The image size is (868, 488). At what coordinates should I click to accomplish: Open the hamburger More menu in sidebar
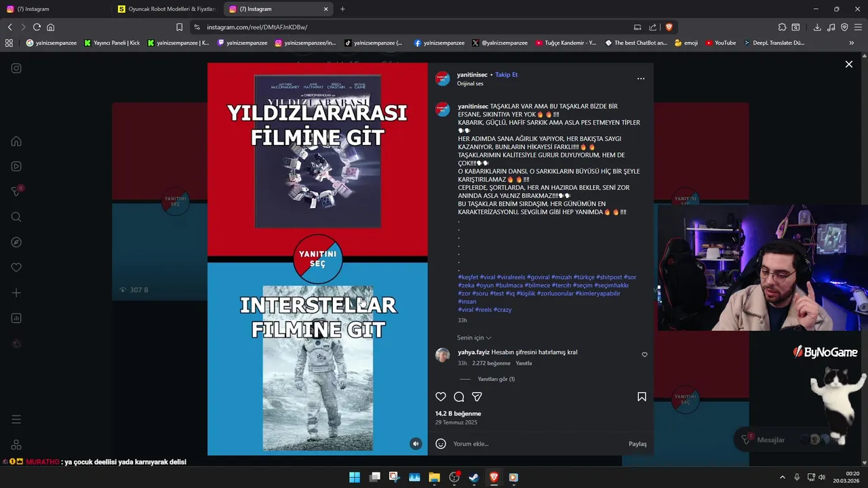click(16, 420)
